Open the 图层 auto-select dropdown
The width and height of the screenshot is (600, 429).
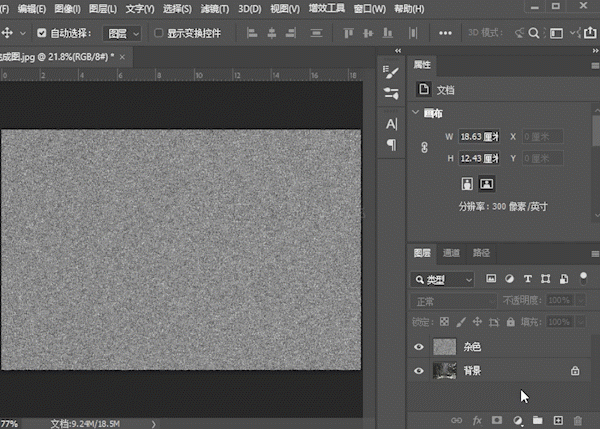122,34
